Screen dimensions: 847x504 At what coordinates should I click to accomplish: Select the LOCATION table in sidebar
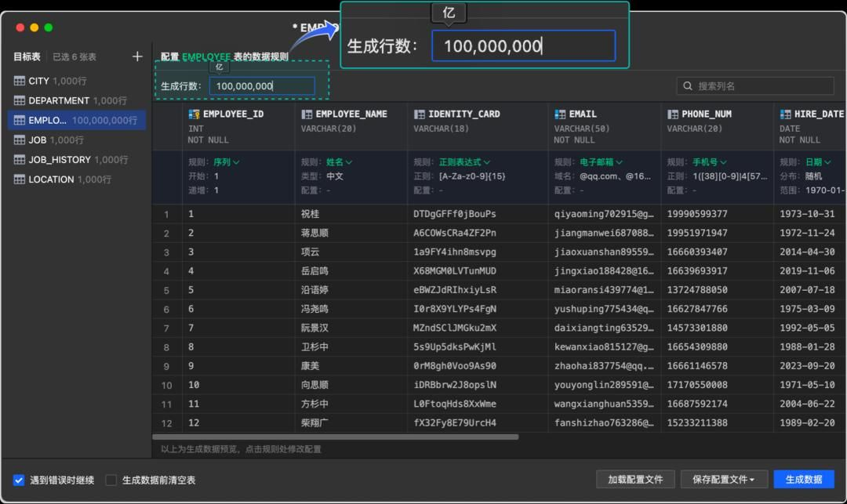77,179
